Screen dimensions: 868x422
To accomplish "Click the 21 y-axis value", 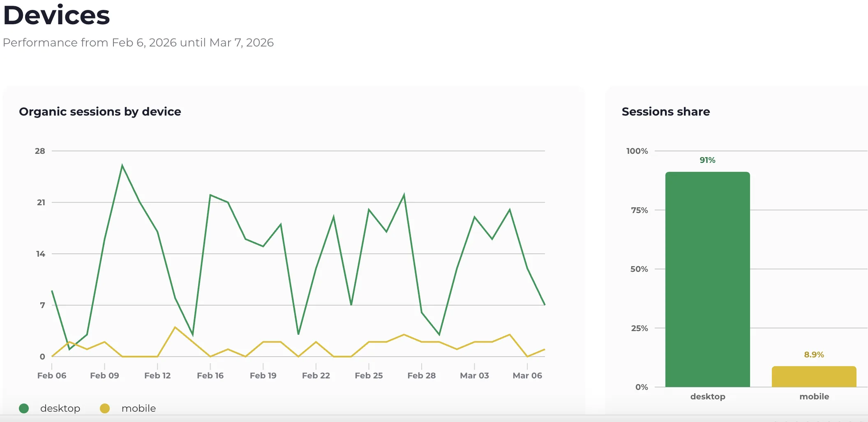I will pos(41,202).
